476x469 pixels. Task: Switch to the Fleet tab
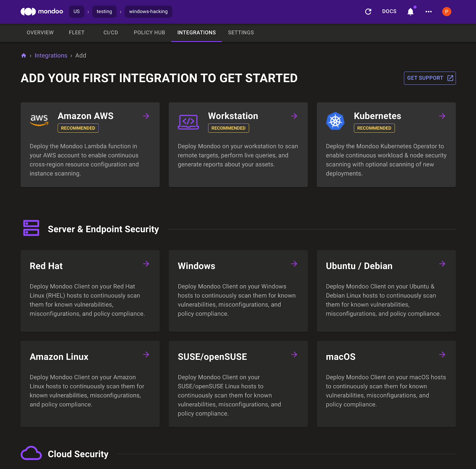(x=77, y=32)
